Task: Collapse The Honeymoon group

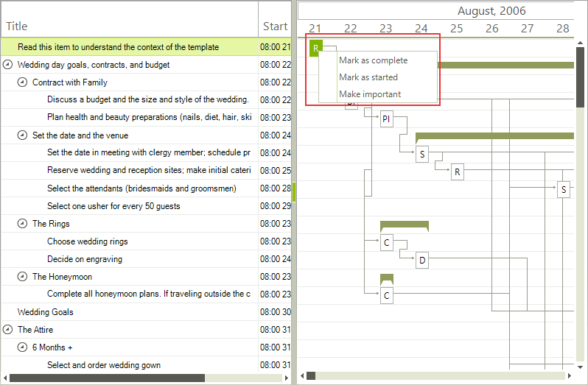Action: click(22, 277)
